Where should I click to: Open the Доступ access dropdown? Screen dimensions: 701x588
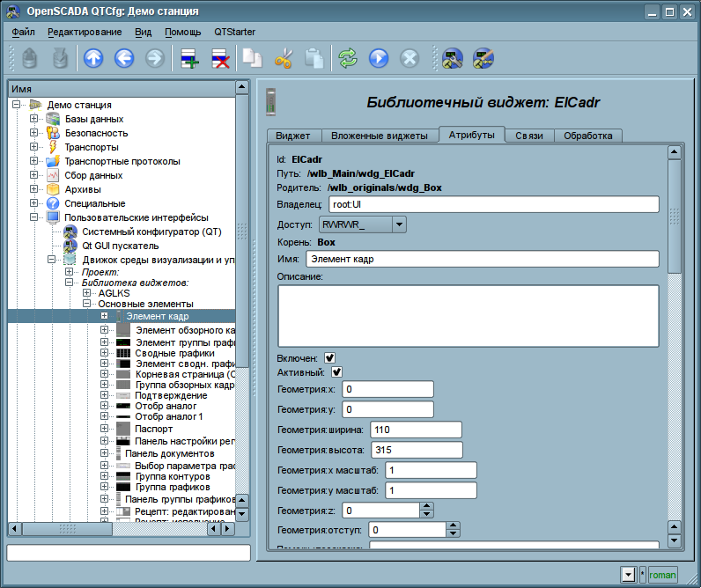pos(398,224)
